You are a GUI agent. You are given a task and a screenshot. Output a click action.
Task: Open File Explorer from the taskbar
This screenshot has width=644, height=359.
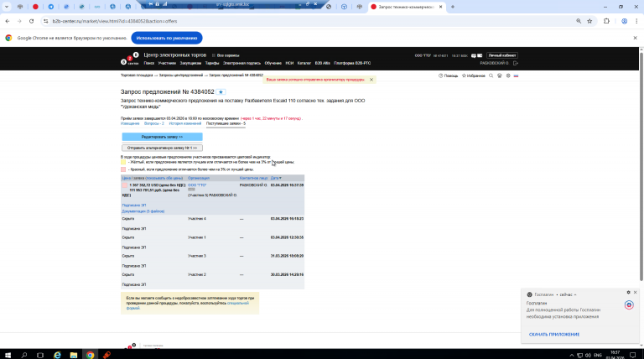[74, 355]
